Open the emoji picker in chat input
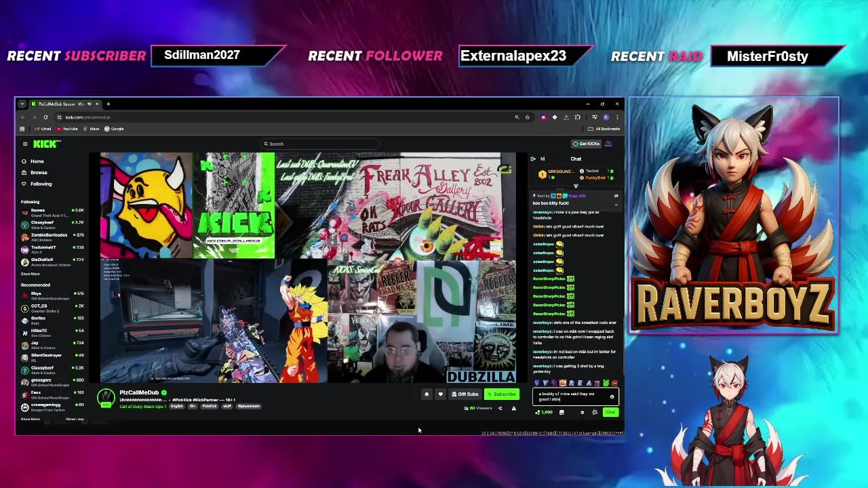 tap(612, 396)
